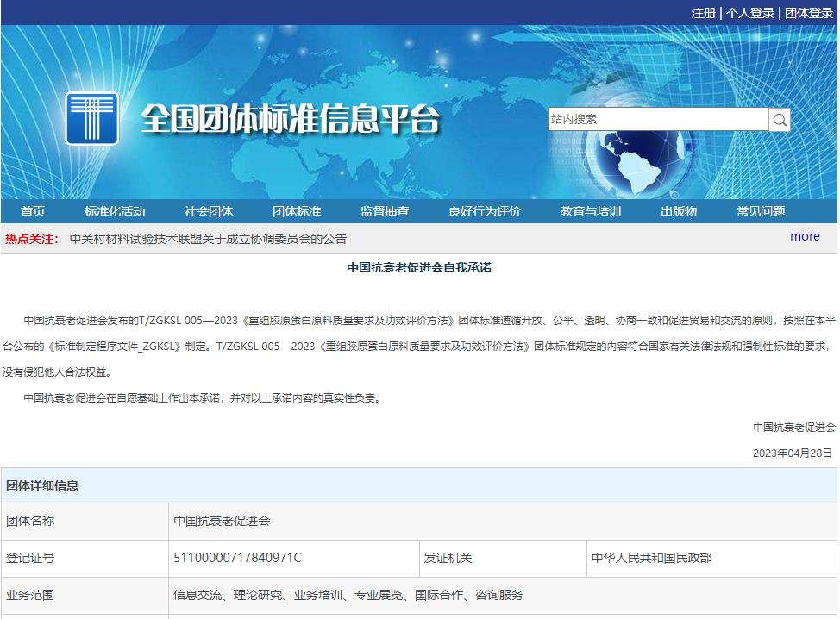The width and height of the screenshot is (840, 619).
Task: Click the 全国团体标准信息平台 site title
Action: pyautogui.click(x=291, y=120)
